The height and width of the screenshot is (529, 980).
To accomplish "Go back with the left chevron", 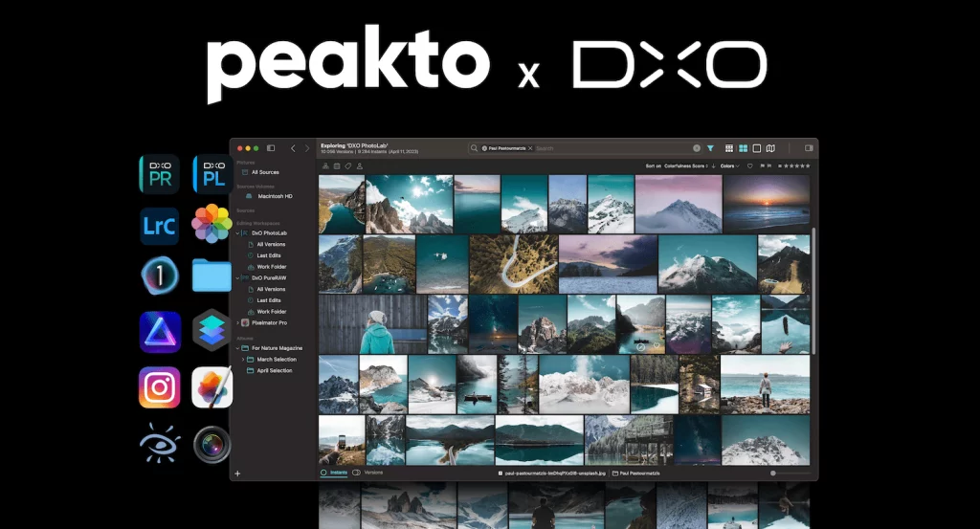I will pyautogui.click(x=293, y=148).
